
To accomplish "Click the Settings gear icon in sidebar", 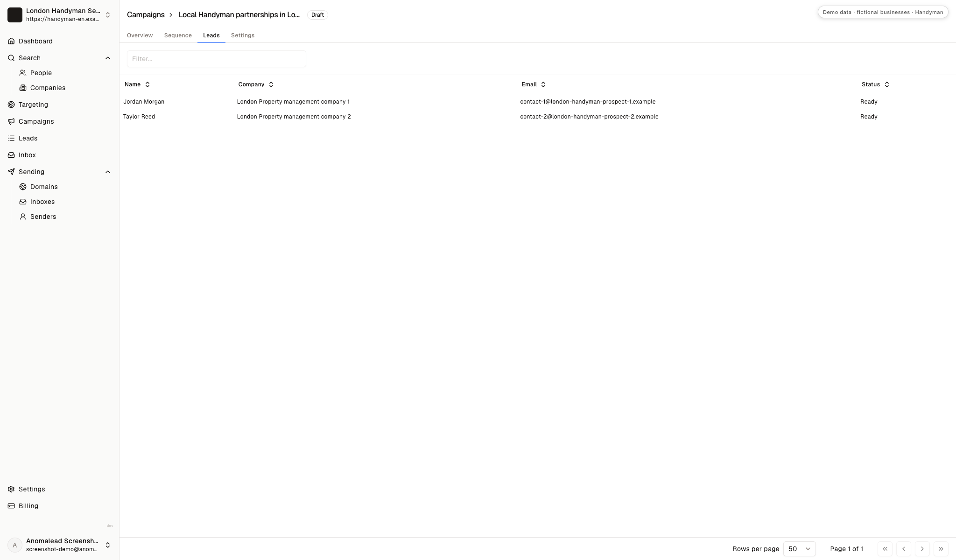I will 11,489.
